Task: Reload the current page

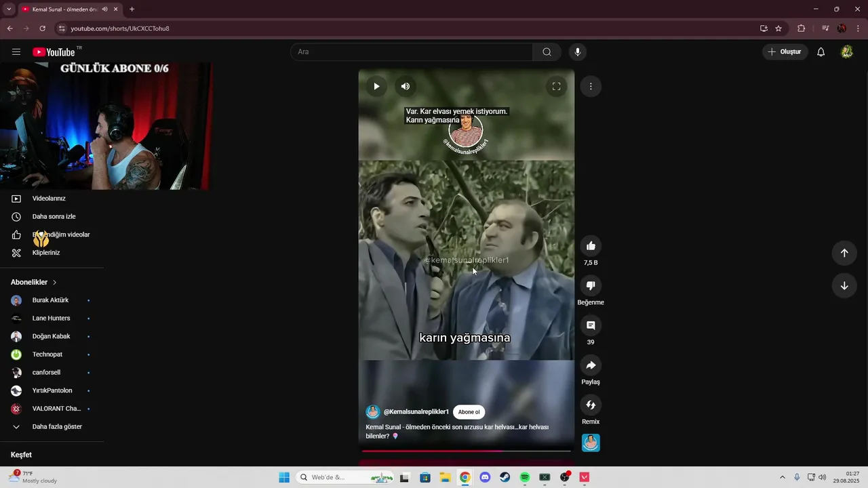Action: (42, 28)
